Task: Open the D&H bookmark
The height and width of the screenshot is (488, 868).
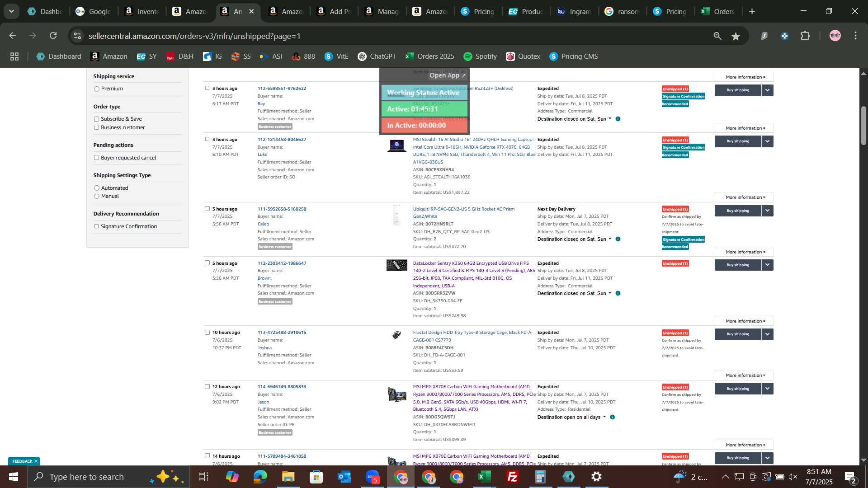Action: click(x=180, y=56)
